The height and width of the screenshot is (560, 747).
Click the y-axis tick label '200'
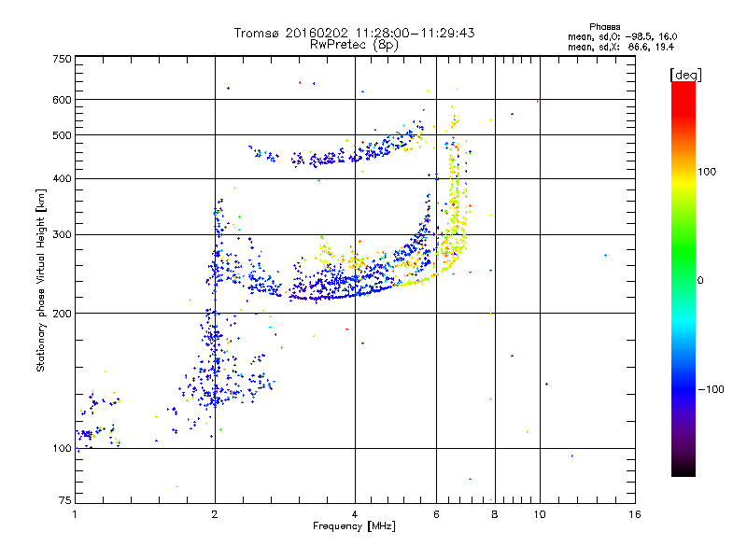click(62, 314)
